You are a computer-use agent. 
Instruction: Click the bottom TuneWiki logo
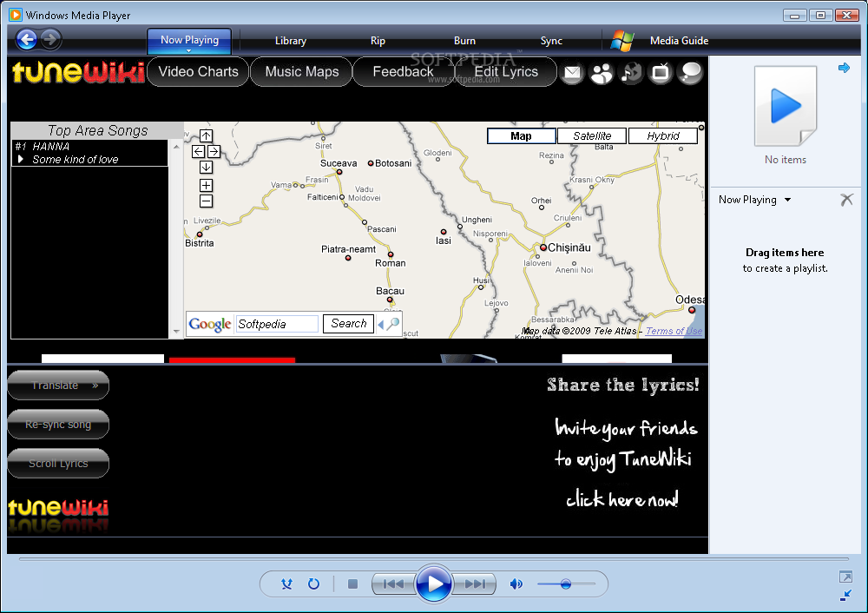58,508
